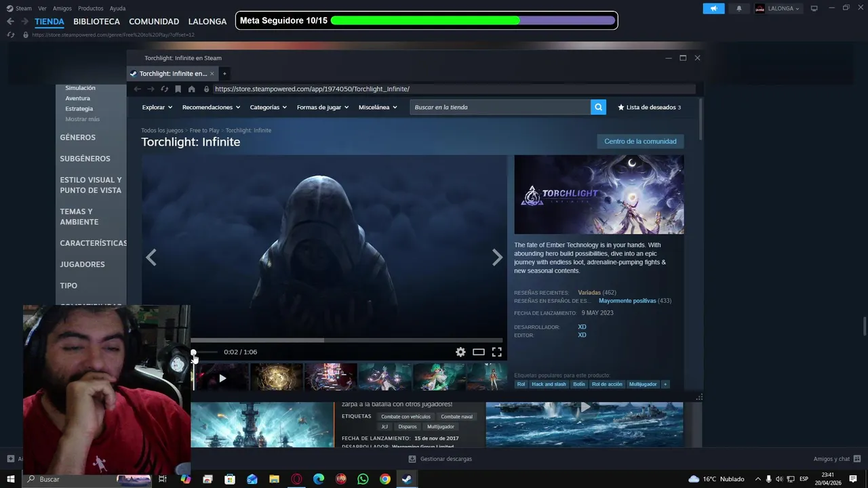This screenshot has height=488, width=868.
Task: Click the padlock icon beside the URL
Action: click(207, 89)
